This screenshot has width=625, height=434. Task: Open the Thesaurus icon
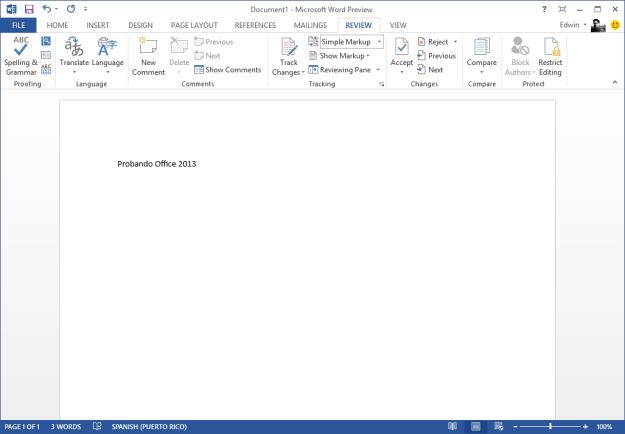(x=46, y=55)
